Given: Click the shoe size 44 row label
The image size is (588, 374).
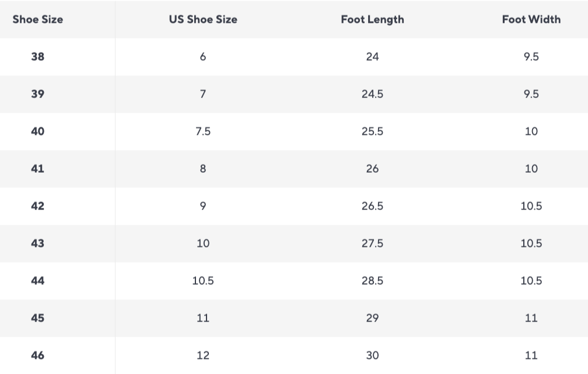Looking at the screenshot, I should [x=38, y=281].
